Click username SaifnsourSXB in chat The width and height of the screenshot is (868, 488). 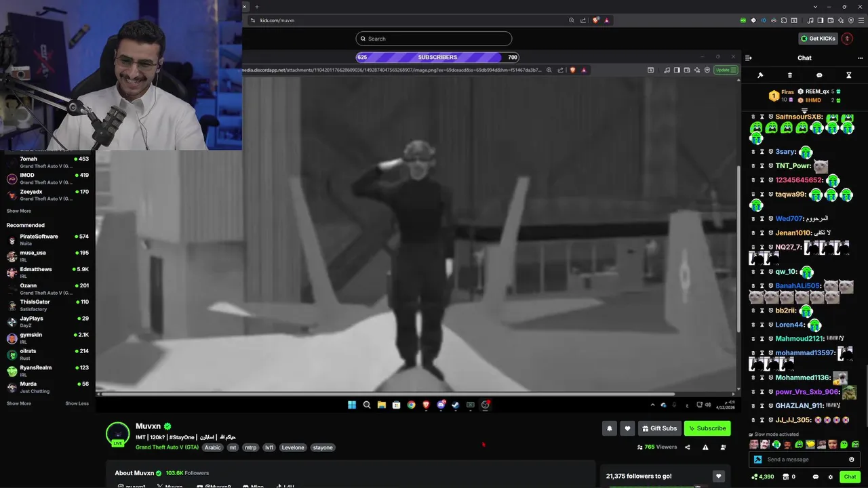(799, 117)
